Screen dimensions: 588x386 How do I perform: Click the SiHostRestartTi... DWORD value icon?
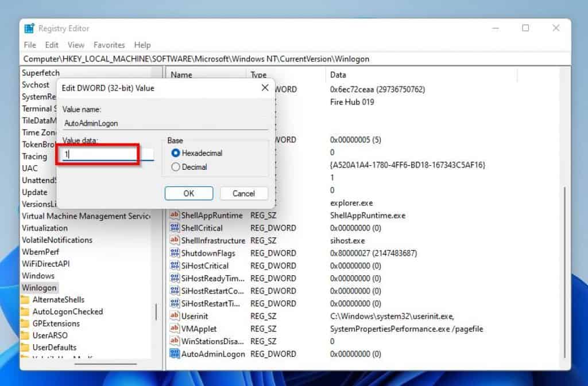[175, 303]
